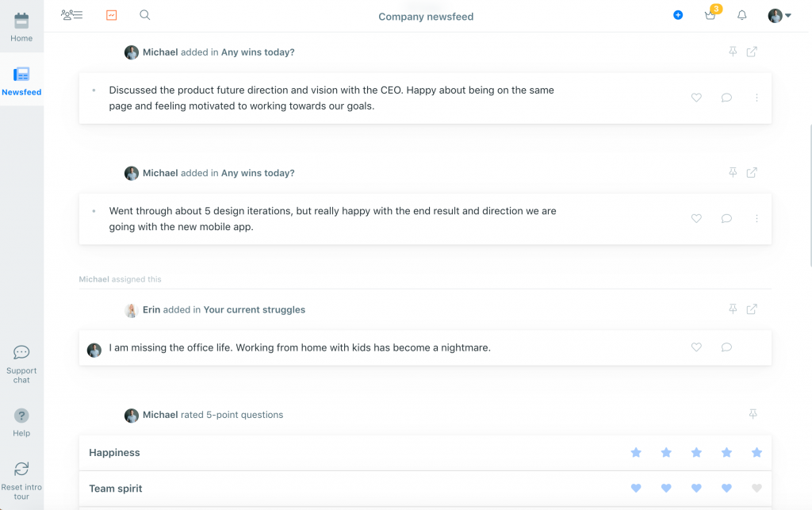Pin Erin's current struggles post

tap(733, 309)
